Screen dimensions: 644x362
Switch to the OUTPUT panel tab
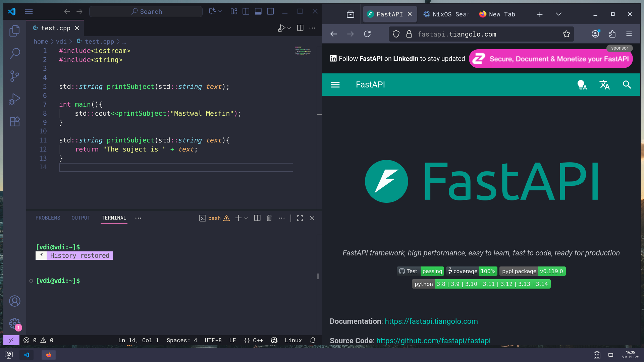tap(81, 218)
